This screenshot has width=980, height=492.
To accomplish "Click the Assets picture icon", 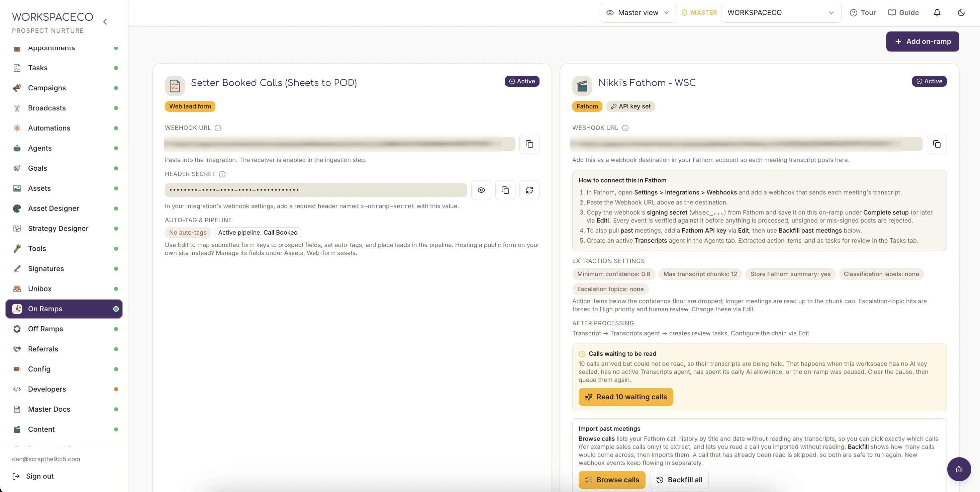I will 17,188.
